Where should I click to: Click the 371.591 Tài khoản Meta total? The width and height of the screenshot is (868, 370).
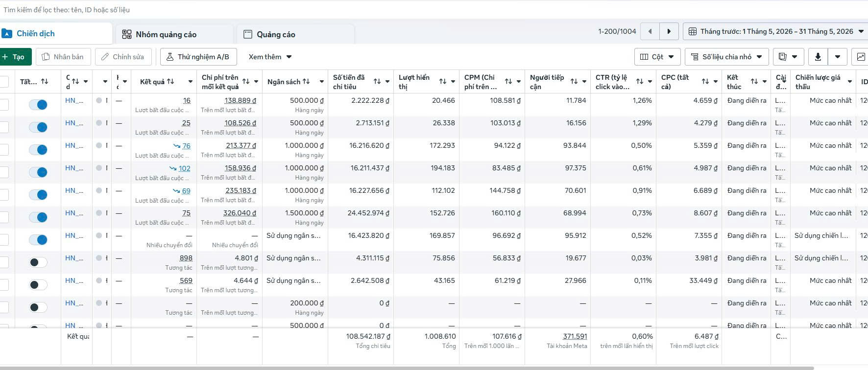[x=575, y=336]
